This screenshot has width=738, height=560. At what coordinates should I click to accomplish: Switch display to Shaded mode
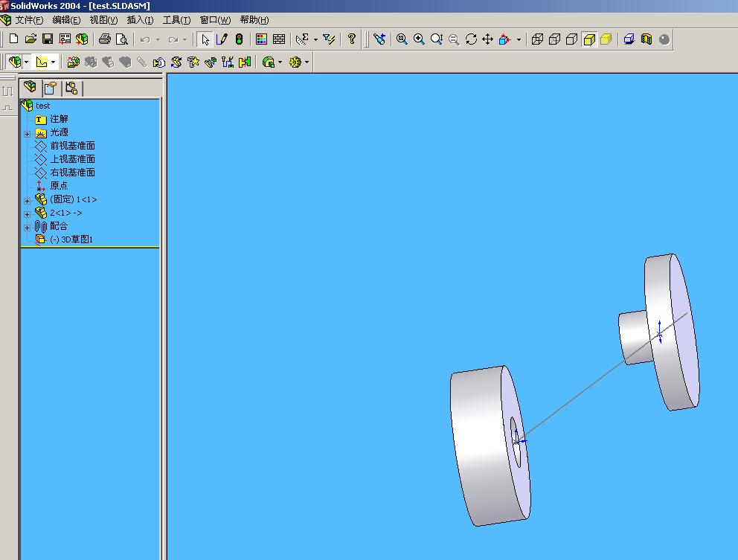pos(606,39)
